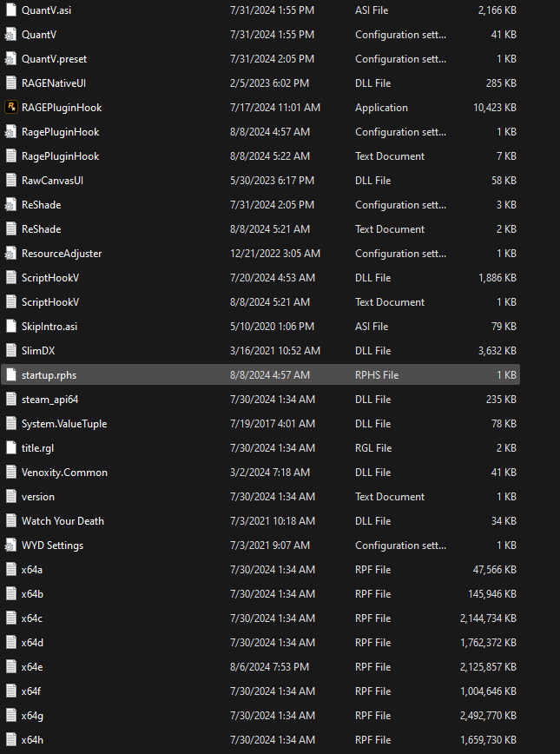The height and width of the screenshot is (754, 560).
Task: Click the RAGEPluginHook application icon
Action: pos(11,107)
